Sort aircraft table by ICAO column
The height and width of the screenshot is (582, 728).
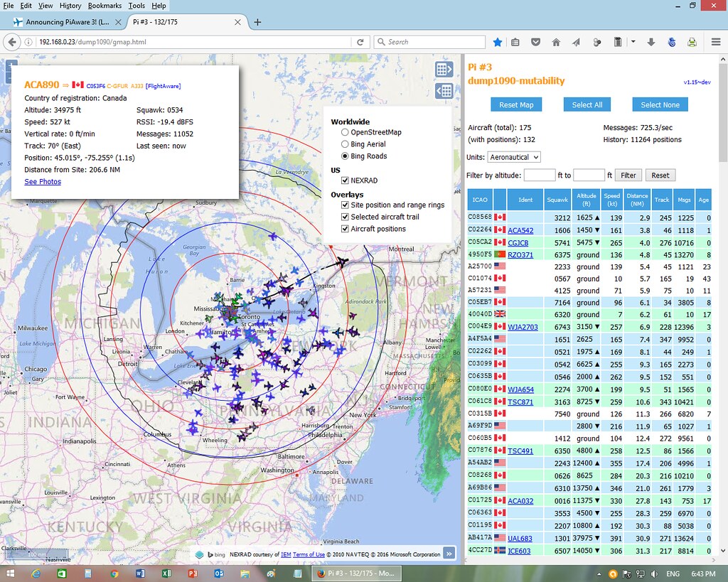click(x=480, y=200)
